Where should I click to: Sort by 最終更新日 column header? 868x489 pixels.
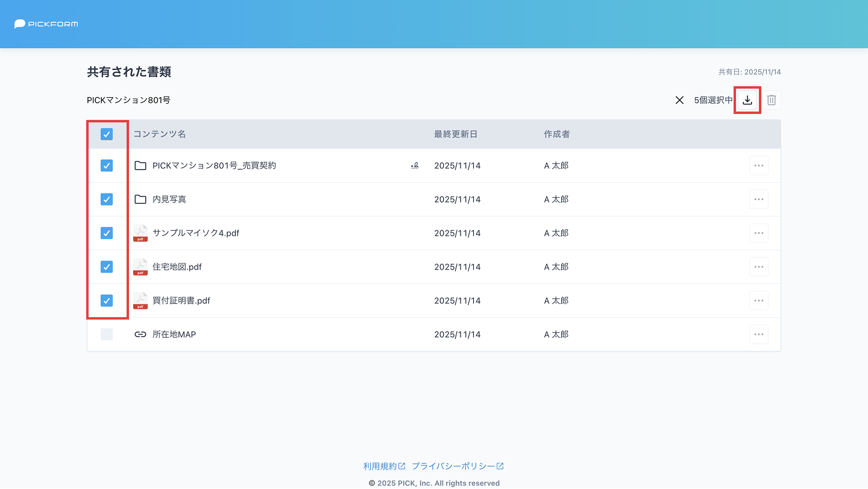[456, 134]
